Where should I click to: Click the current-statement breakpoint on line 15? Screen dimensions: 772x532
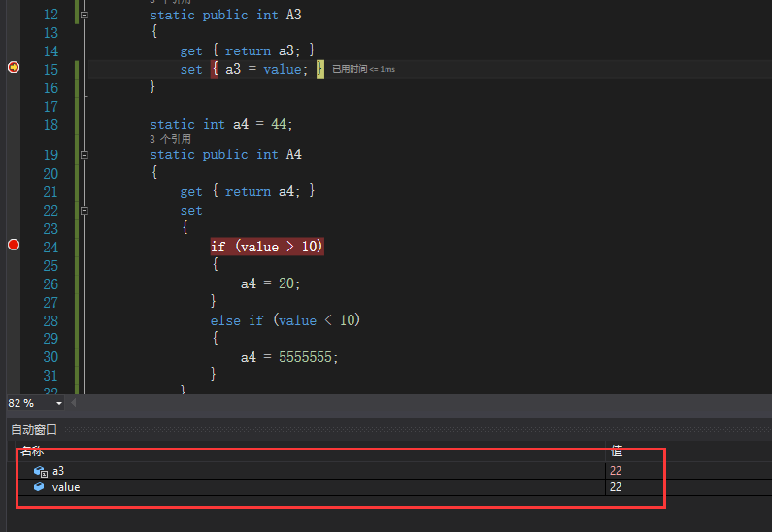click(x=14, y=67)
